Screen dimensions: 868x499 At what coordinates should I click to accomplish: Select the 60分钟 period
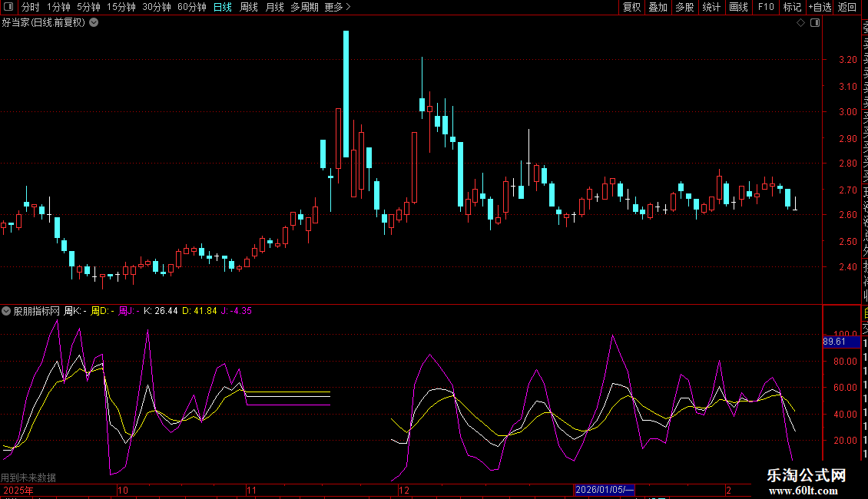pyautogui.click(x=192, y=7)
